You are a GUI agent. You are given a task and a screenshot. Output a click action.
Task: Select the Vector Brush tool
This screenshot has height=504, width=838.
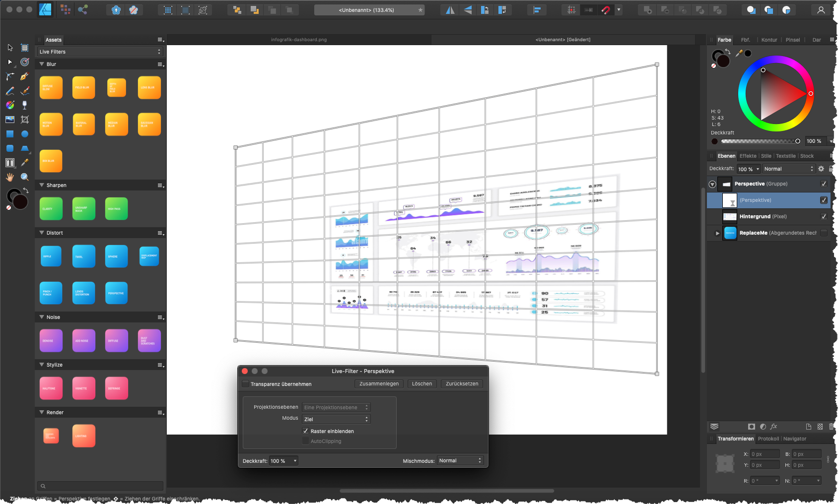click(24, 91)
